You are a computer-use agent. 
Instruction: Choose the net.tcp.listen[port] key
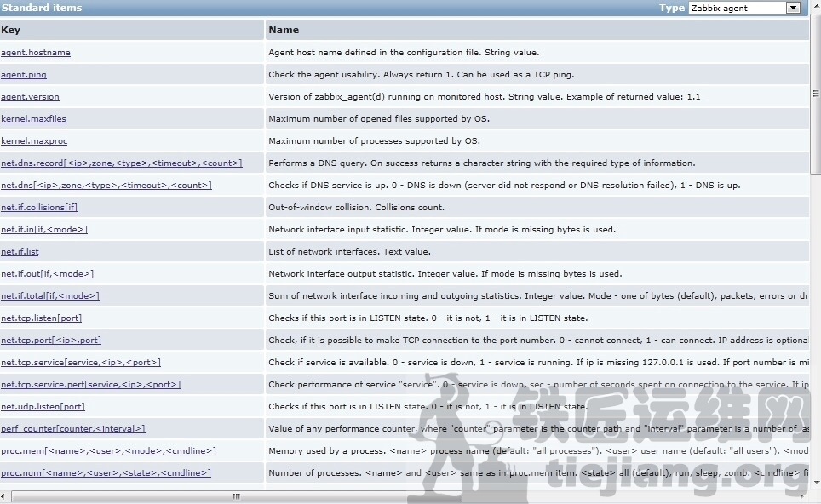(42, 318)
